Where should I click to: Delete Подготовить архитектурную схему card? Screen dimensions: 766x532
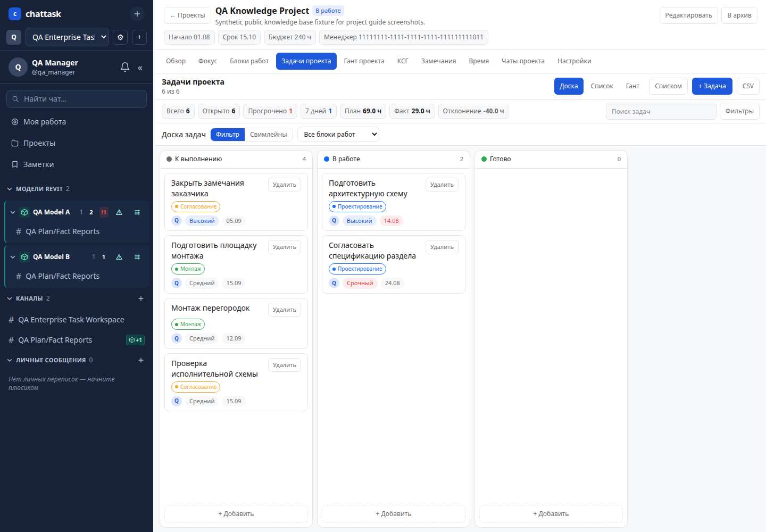(x=442, y=185)
